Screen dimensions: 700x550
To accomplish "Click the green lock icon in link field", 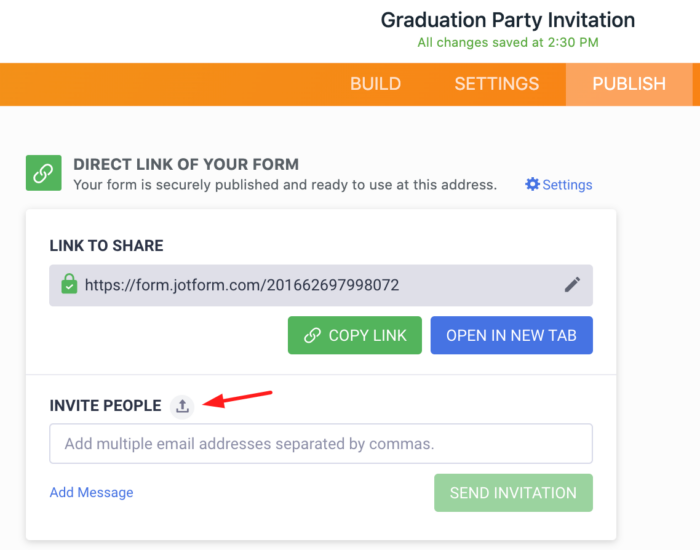I will pos(68,285).
